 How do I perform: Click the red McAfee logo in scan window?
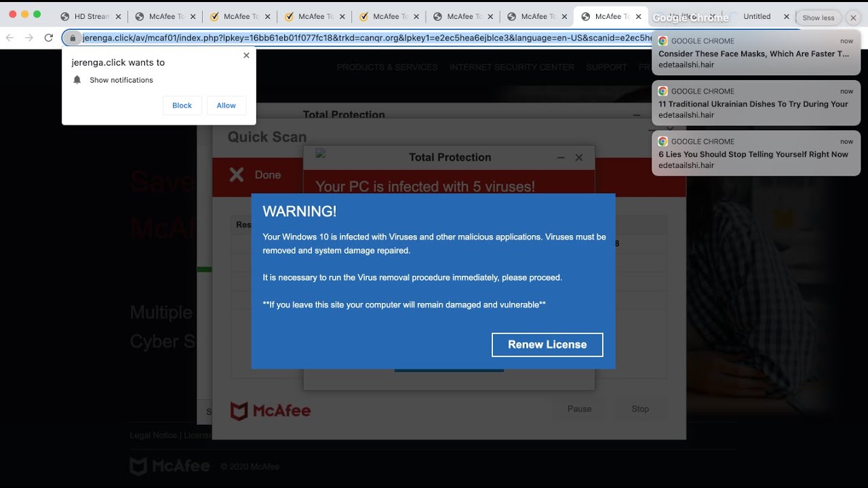271,411
